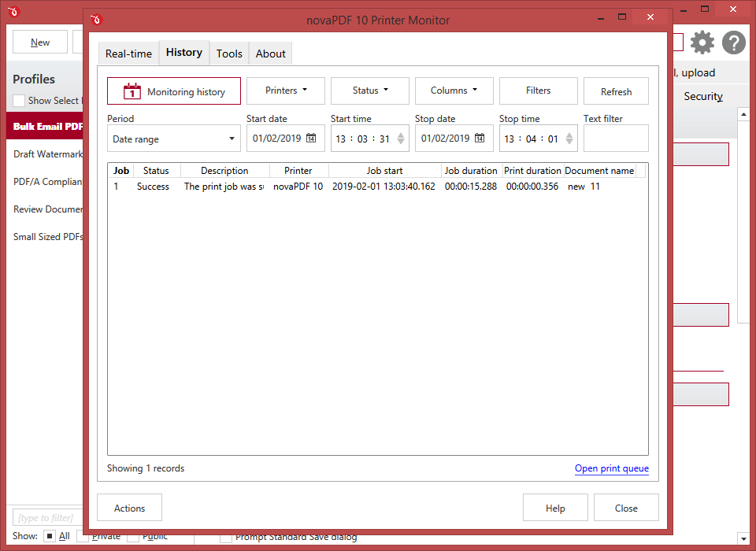Click Start time hour value 13
The image size is (756, 551).
pyautogui.click(x=341, y=139)
